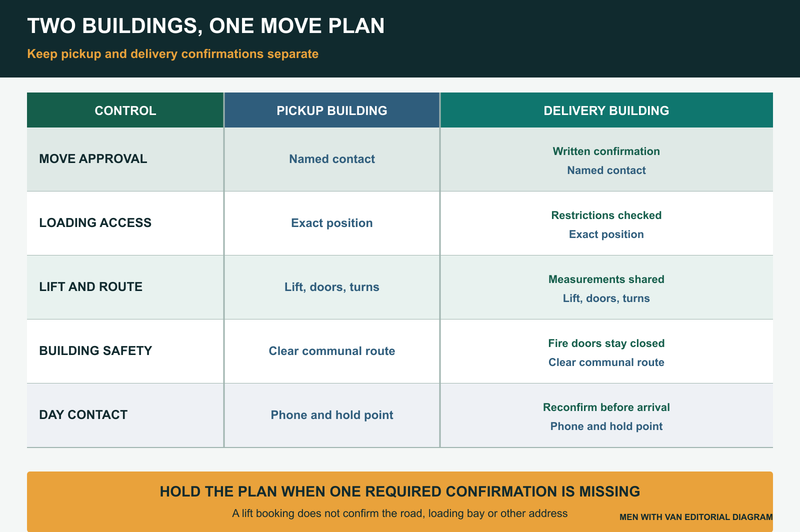Screen dimensions: 800x532
Task: Click 'Measurements shared' text
Action: tap(606, 279)
